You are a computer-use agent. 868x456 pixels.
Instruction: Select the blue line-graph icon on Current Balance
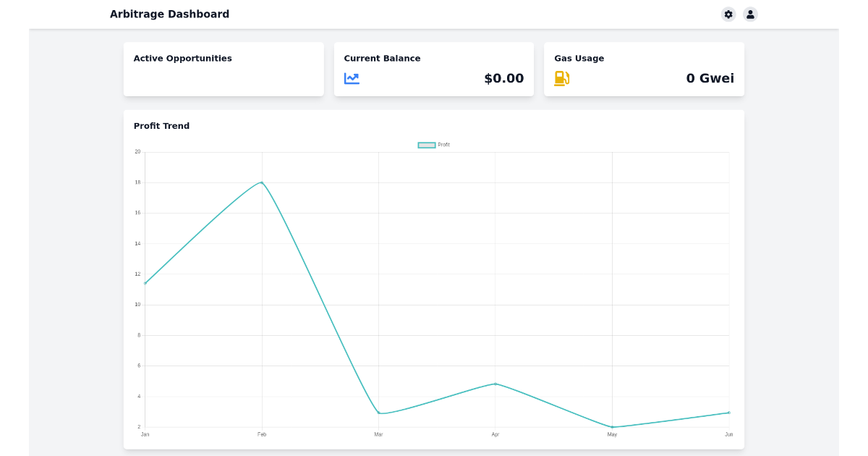pyautogui.click(x=352, y=78)
